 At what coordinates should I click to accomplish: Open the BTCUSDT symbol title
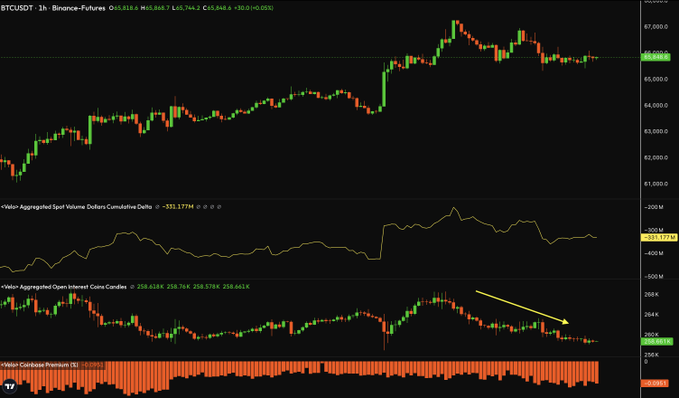(x=16, y=8)
